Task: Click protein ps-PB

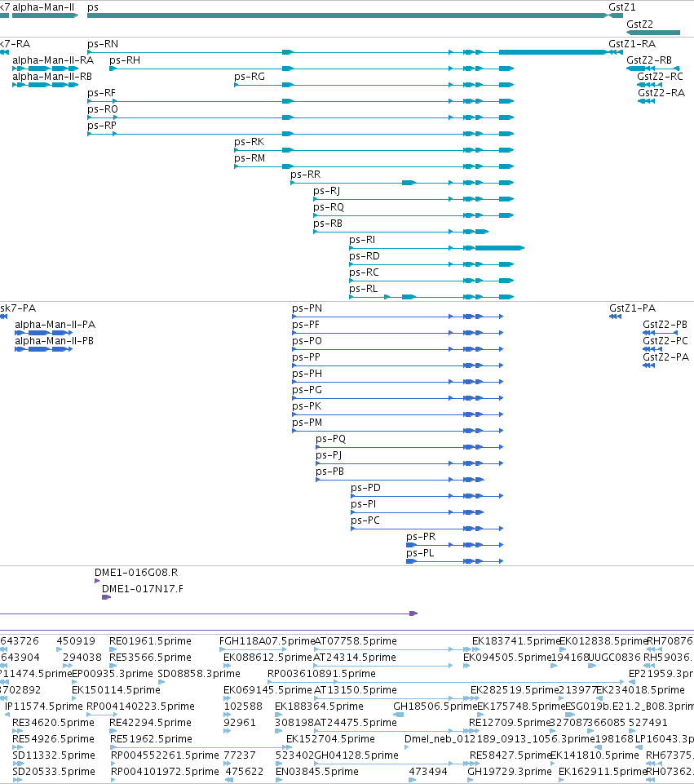Action: 329,472
